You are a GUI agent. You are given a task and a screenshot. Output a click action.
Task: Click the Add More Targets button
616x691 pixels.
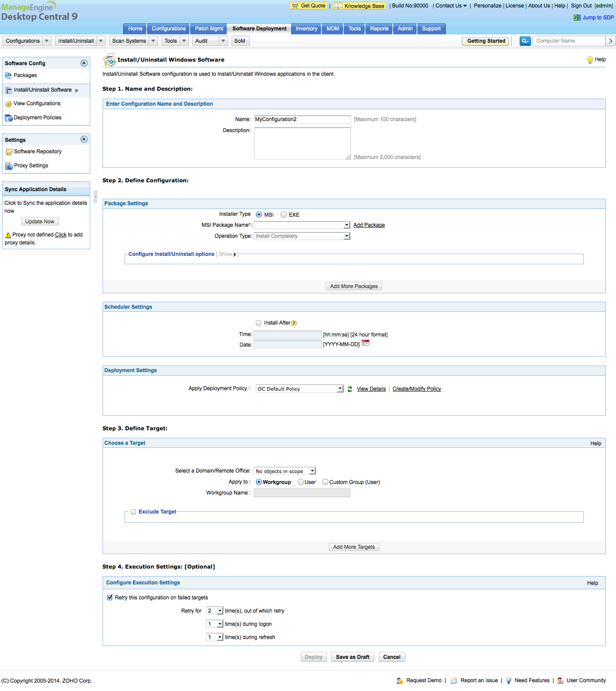[x=354, y=547]
